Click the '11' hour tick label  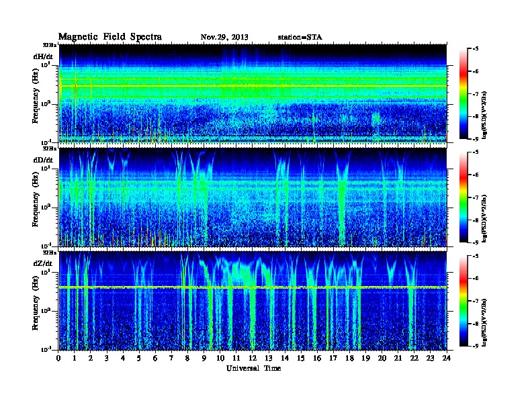236,358
